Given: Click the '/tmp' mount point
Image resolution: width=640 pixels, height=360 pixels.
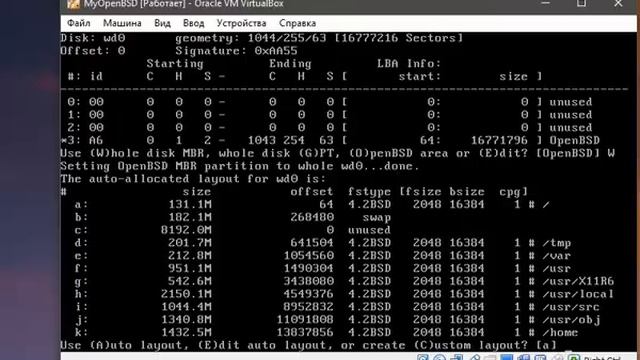Looking at the screenshot, I should tap(557, 243).
